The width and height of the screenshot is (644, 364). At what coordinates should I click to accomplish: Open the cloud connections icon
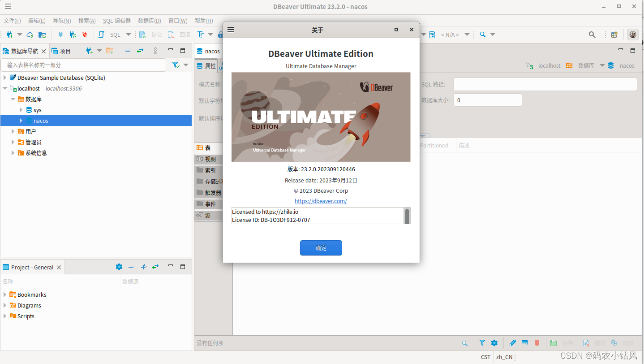coord(29,35)
